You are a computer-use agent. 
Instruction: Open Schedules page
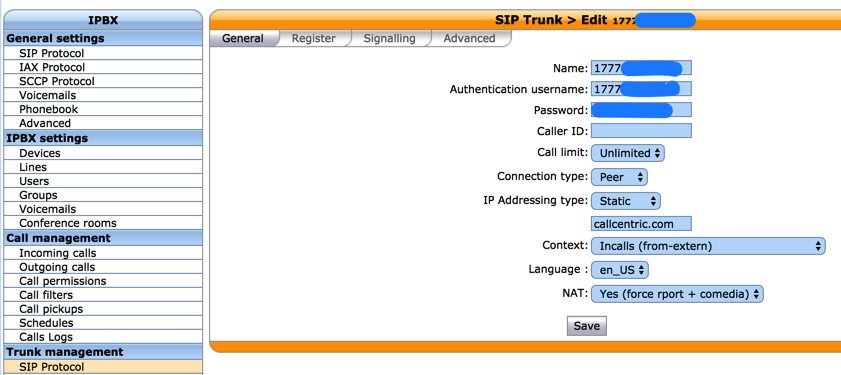coord(103,322)
